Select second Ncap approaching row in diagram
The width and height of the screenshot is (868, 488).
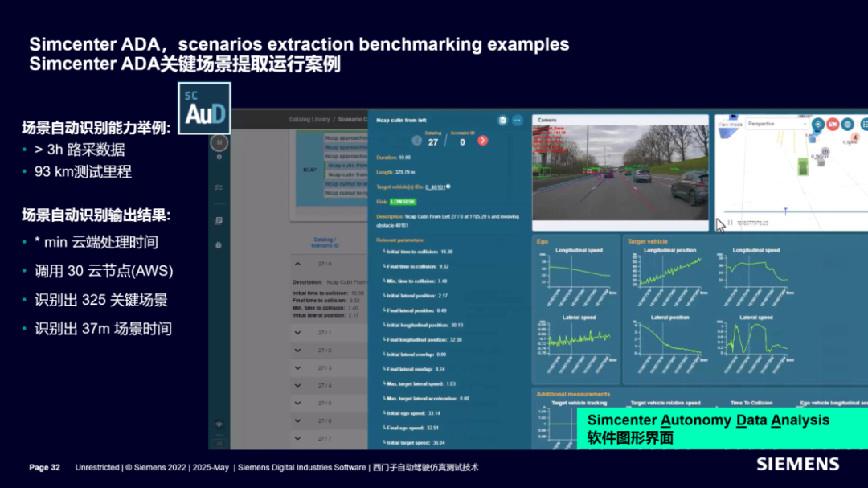click(346, 147)
